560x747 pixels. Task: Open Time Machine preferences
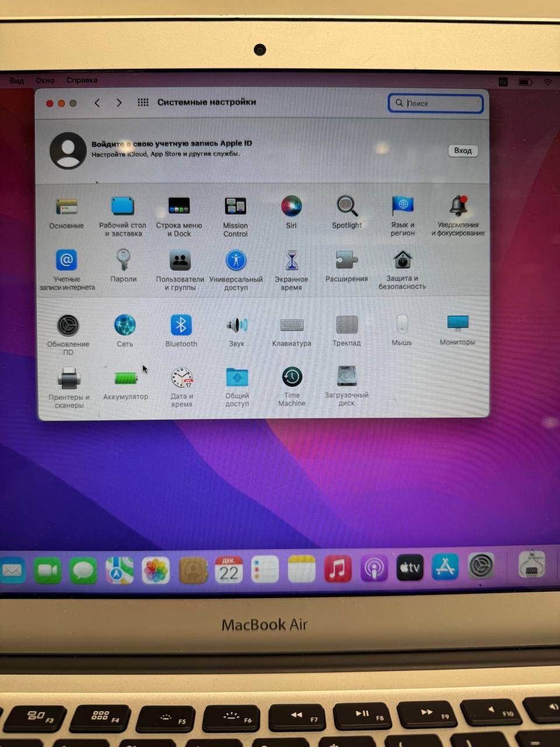292,378
